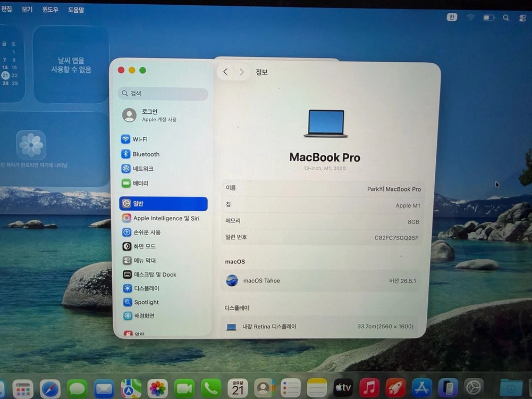The width and height of the screenshot is (532, 399).
Task: Open the 편집 menu
Action: pyautogui.click(x=6, y=9)
